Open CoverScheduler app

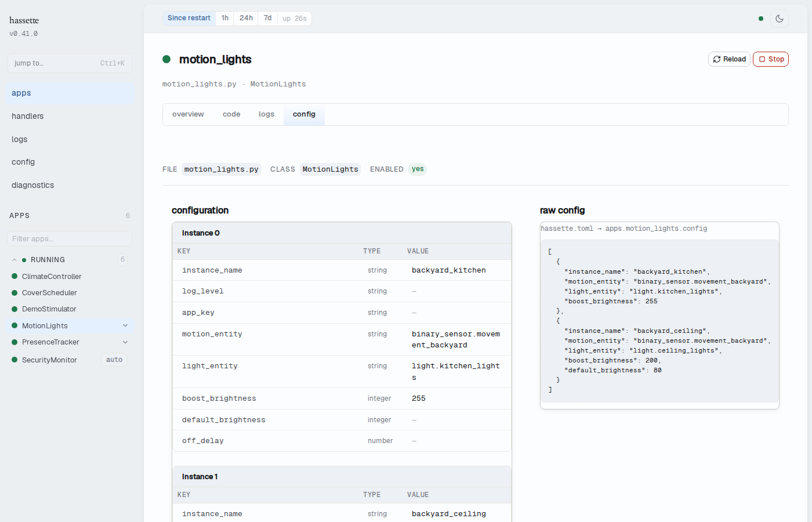click(49, 293)
